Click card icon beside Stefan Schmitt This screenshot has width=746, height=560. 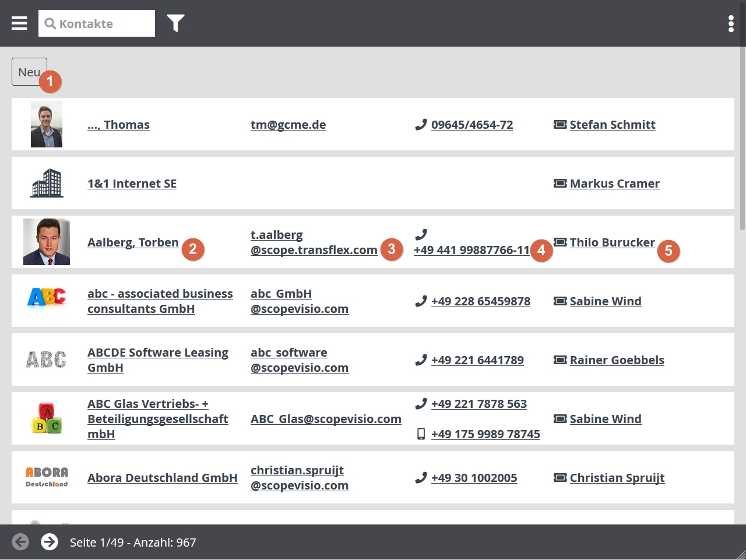[x=560, y=125]
